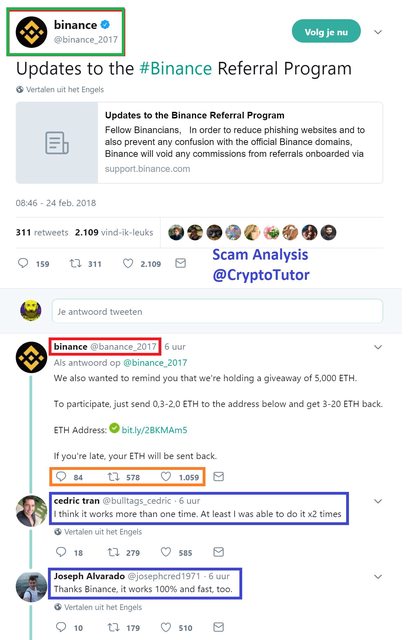Click the Volg je nu follow button

[326, 31]
